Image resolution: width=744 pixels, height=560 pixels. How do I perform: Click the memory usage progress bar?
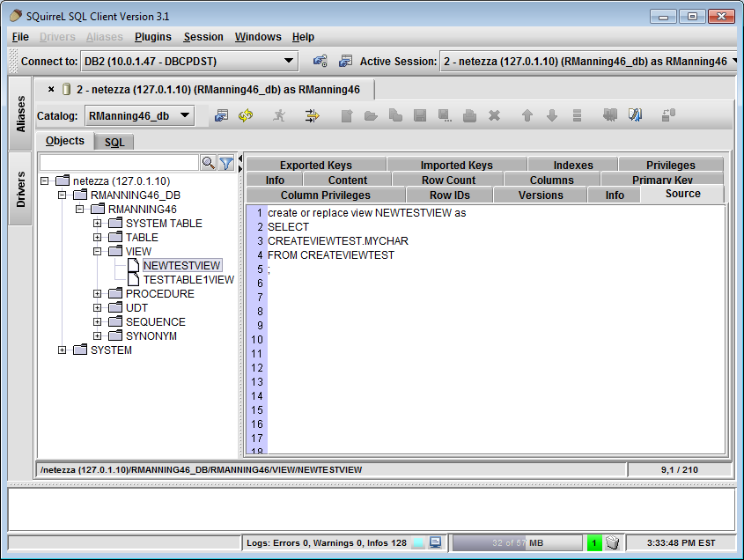(517, 542)
